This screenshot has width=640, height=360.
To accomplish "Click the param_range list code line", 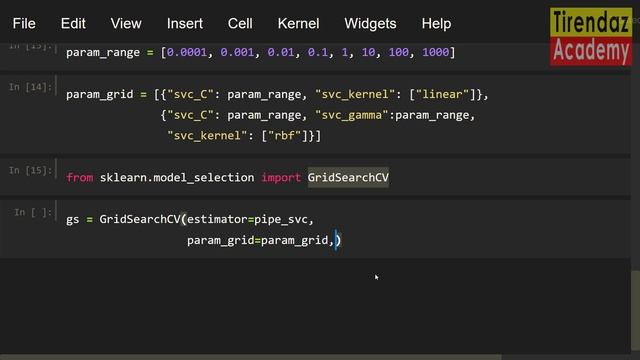I will 260,53.
